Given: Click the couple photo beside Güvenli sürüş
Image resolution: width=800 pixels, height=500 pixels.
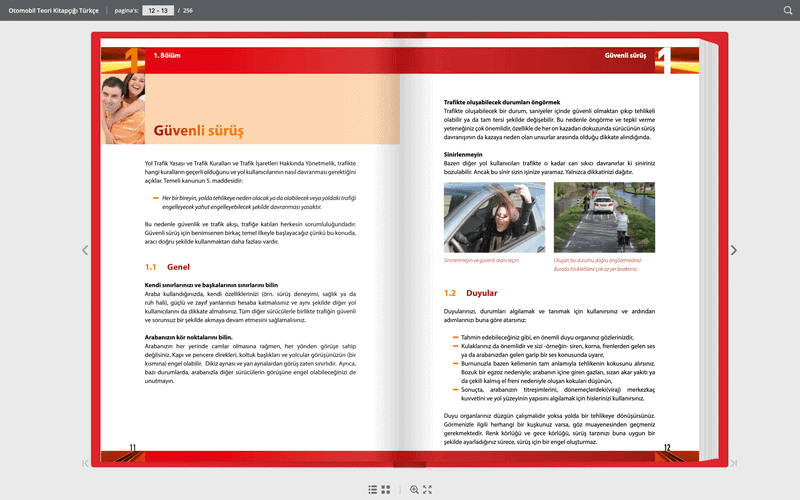Looking at the screenshot, I should click(123, 109).
